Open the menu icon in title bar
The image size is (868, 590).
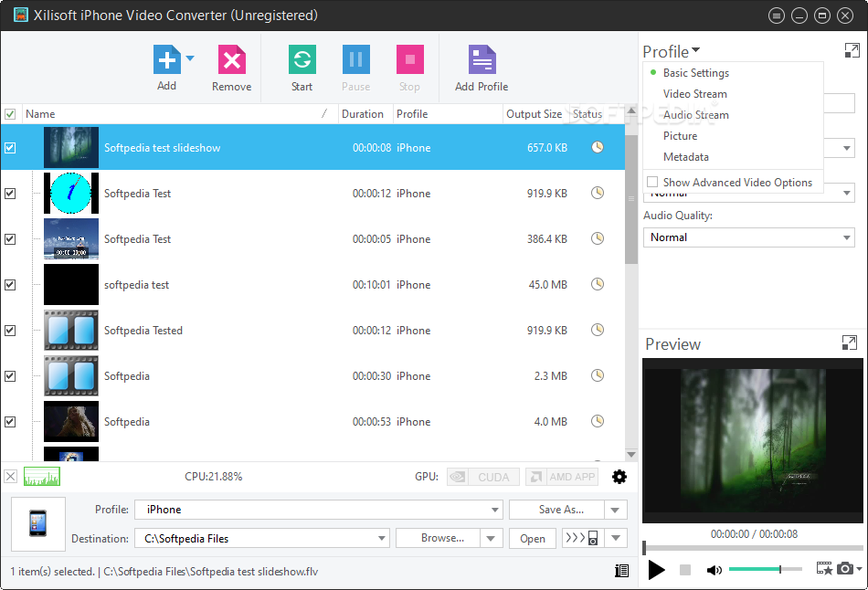(776, 16)
